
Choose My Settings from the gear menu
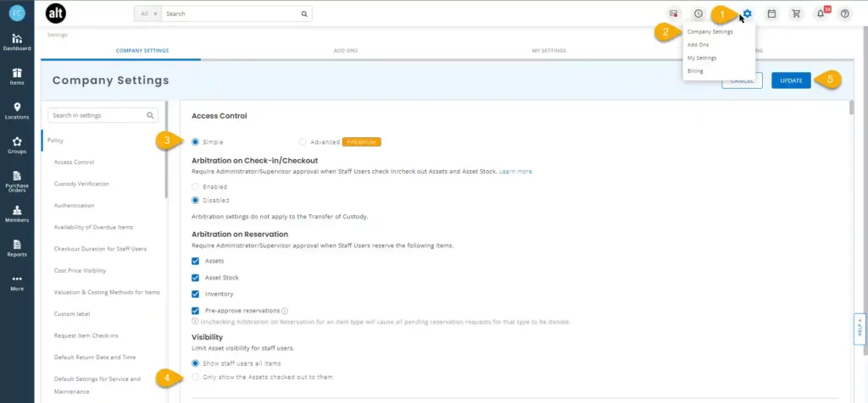tap(702, 58)
